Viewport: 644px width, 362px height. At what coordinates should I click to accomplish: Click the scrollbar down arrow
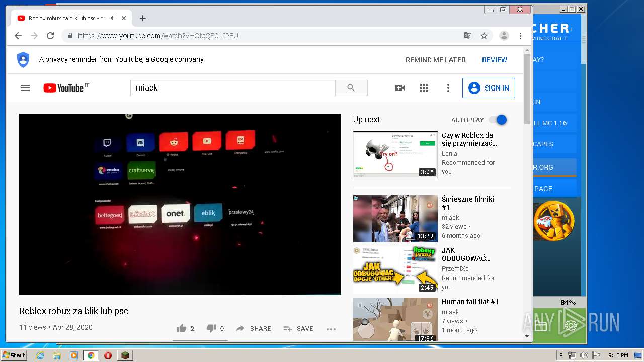click(x=527, y=336)
